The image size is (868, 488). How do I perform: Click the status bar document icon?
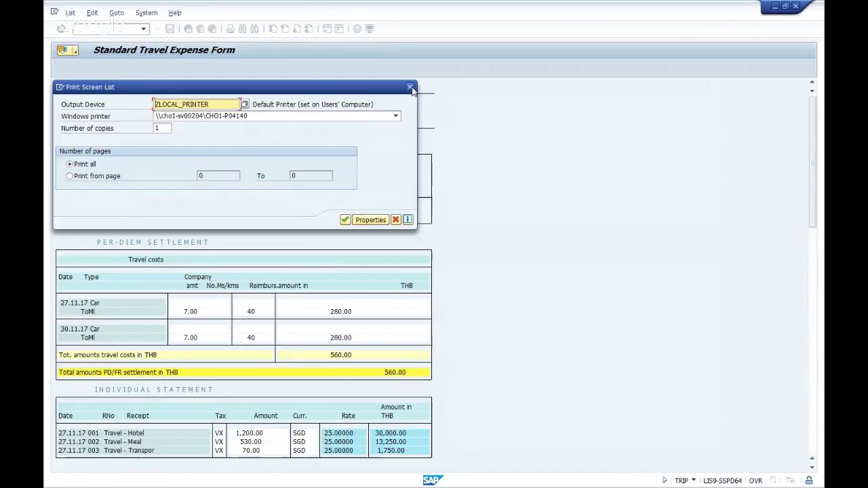click(x=773, y=481)
